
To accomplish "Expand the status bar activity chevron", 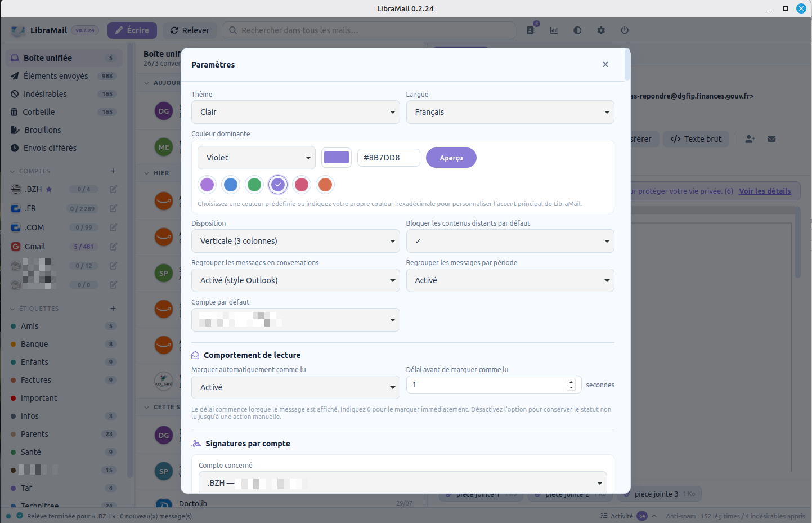I will (654, 516).
